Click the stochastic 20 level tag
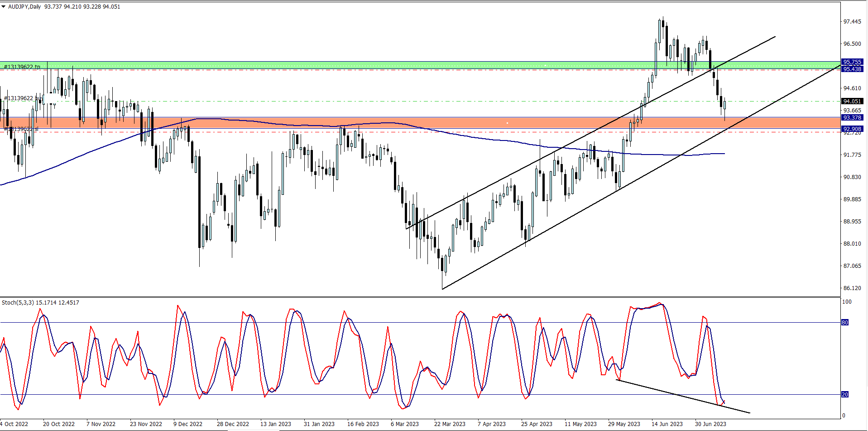The height and width of the screenshot is (431, 868). [x=845, y=395]
